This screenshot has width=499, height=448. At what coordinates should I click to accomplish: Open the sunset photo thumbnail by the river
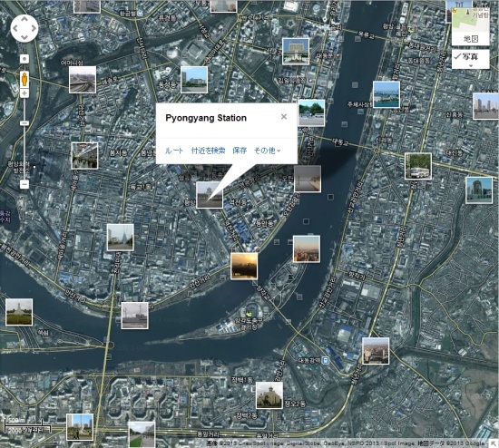click(244, 267)
